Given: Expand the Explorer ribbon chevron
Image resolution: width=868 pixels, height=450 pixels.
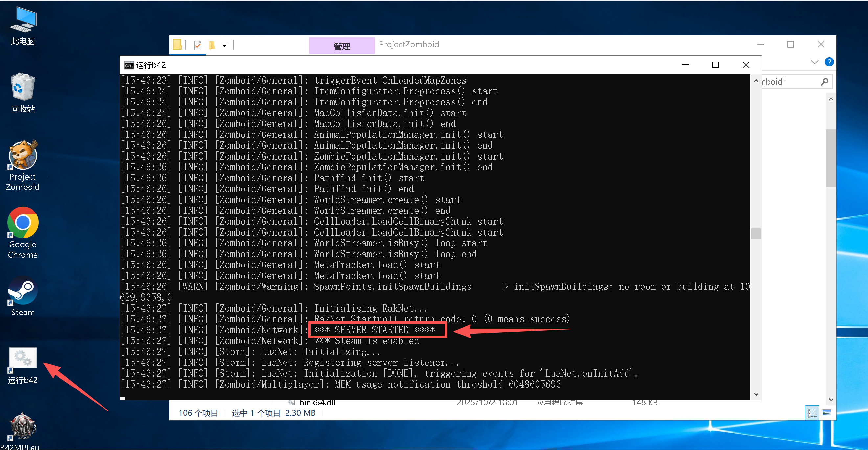Looking at the screenshot, I should (x=814, y=62).
